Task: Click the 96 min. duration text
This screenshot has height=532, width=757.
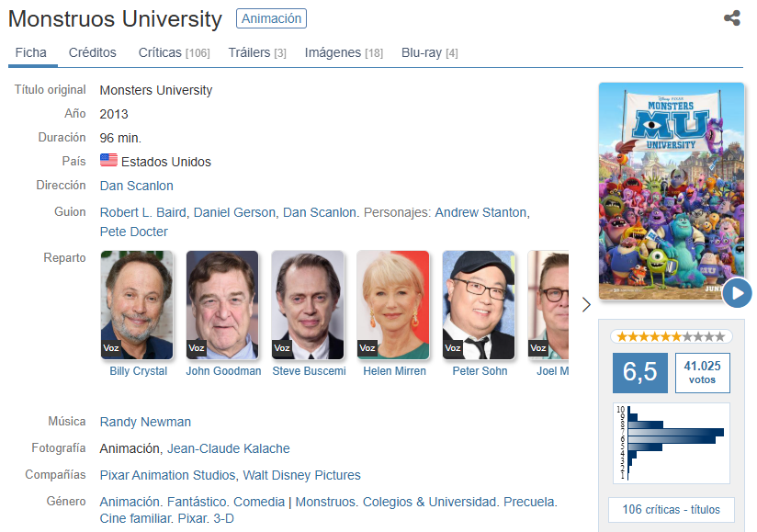Action: coord(120,138)
